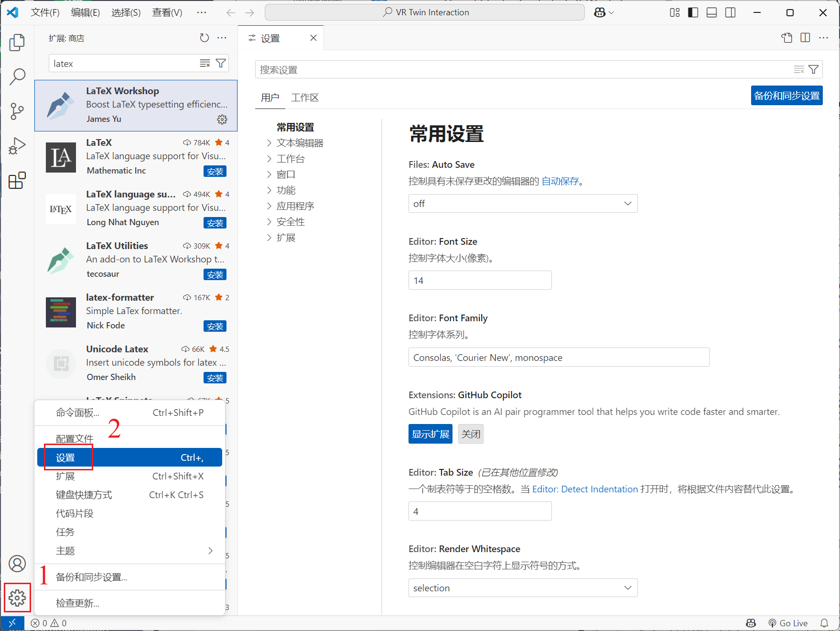Click Copilot status icon in status bar
This screenshot has height=631, width=840.
pos(751,623)
